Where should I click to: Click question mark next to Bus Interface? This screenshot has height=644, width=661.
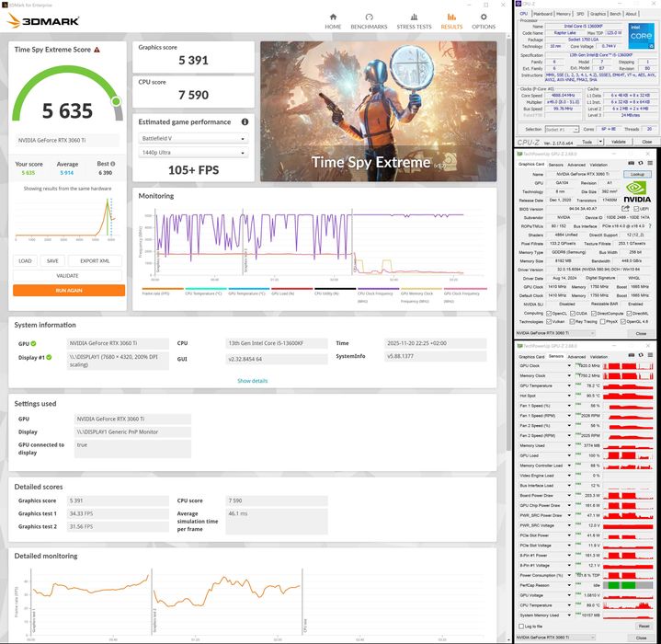click(650, 226)
